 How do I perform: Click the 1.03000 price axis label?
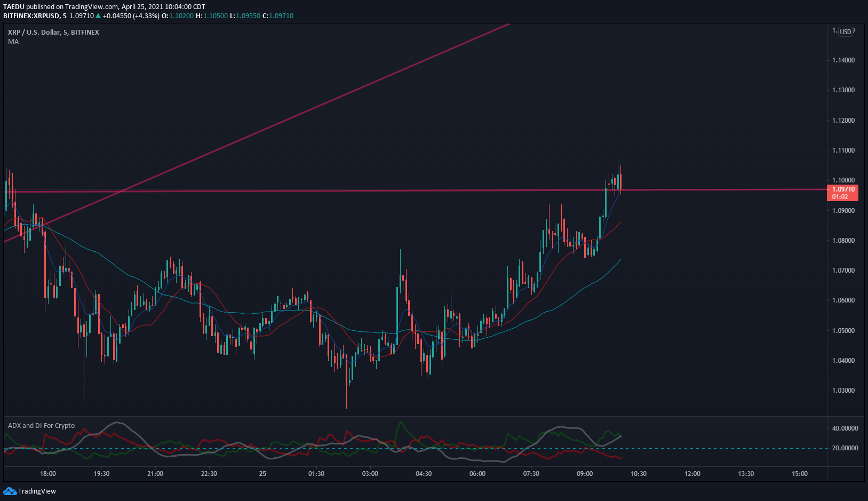point(843,391)
